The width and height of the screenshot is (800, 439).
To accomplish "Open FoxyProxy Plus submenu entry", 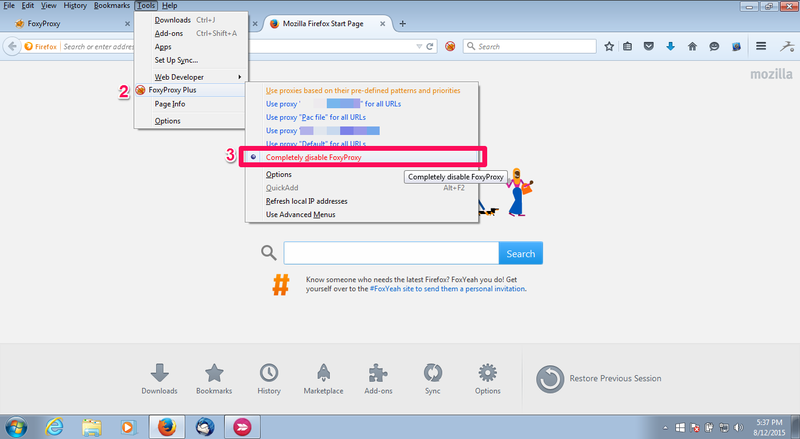I will [191, 90].
